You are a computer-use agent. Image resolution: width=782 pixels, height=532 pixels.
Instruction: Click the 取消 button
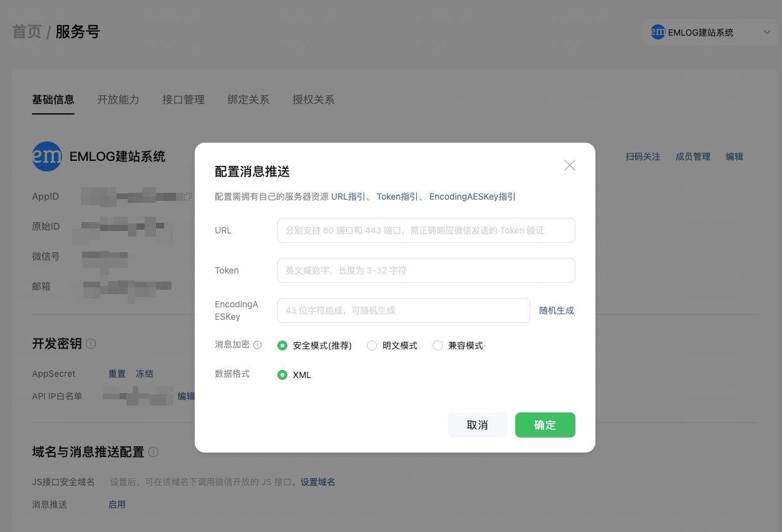tap(478, 425)
